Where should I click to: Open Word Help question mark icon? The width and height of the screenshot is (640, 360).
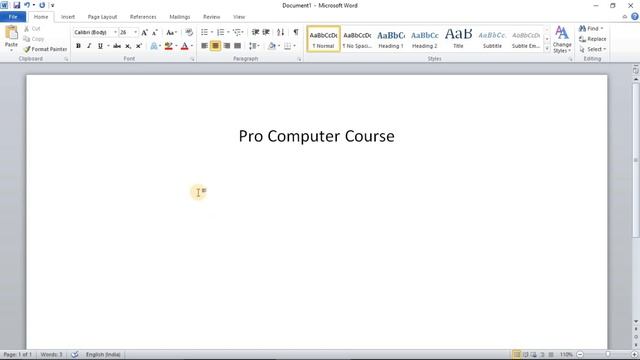pos(635,17)
